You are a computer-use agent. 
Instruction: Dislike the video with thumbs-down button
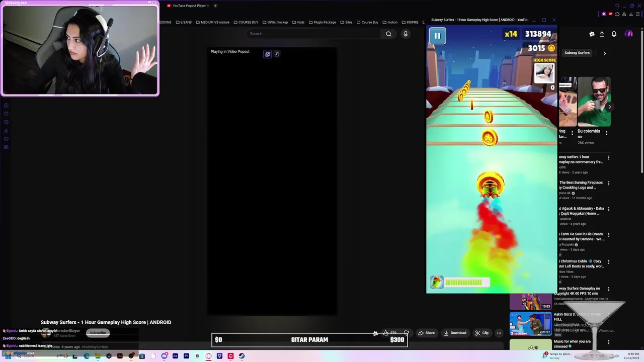coord(406,333)
